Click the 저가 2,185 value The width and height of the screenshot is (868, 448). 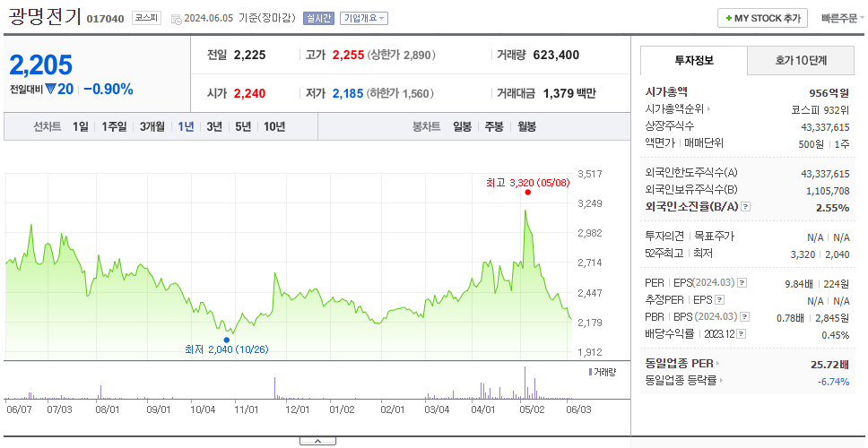(348, 93)
